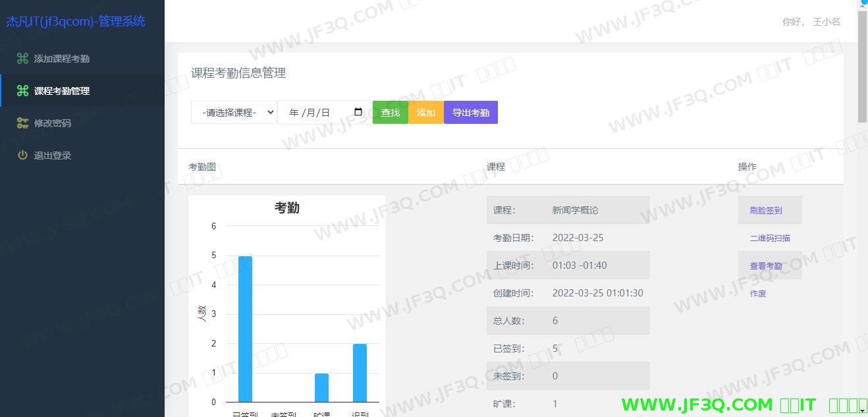Open the 添加课程考勤 menu item
The image size is (868, 417).
(61, 59)
